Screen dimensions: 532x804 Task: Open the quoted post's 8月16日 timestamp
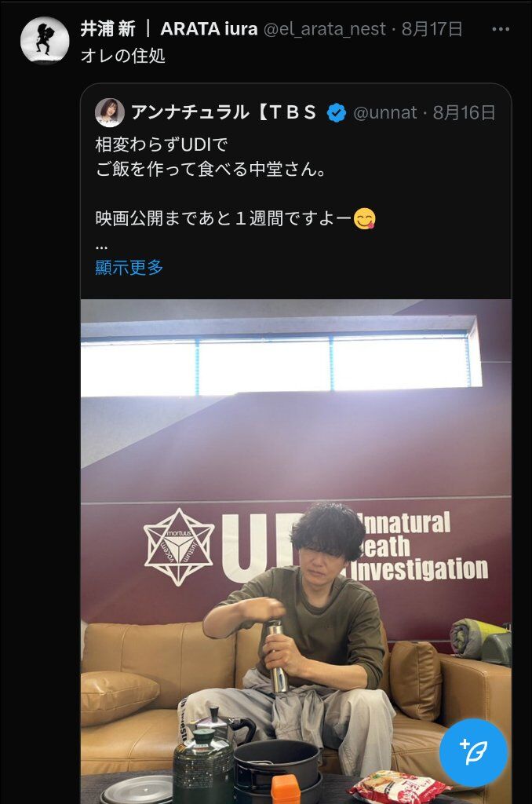coord(465,112)
